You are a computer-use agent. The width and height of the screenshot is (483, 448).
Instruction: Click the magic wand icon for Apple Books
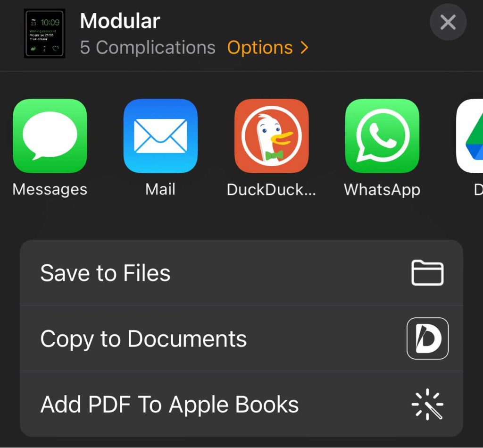[x=427, y=404]
